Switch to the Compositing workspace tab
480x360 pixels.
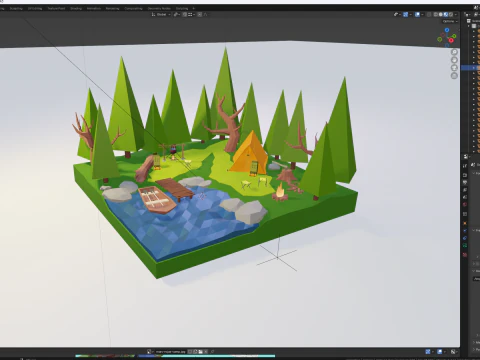click(133, 8)
